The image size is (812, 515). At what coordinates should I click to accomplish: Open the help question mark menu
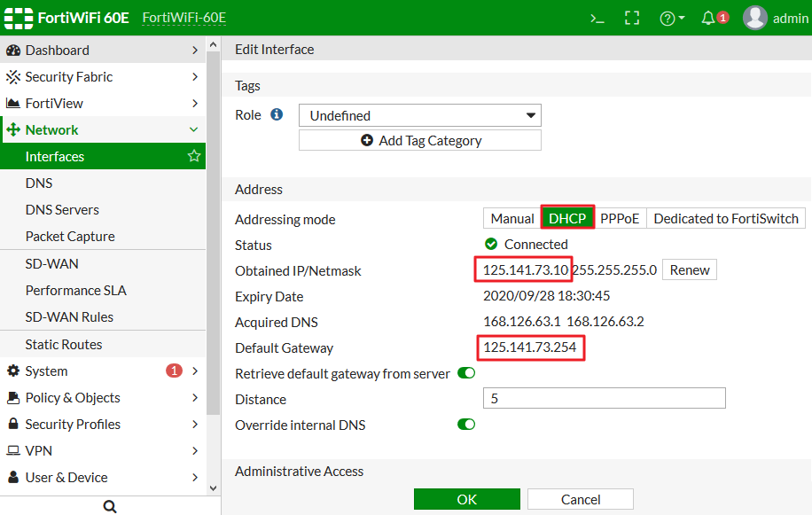point(672,19)
